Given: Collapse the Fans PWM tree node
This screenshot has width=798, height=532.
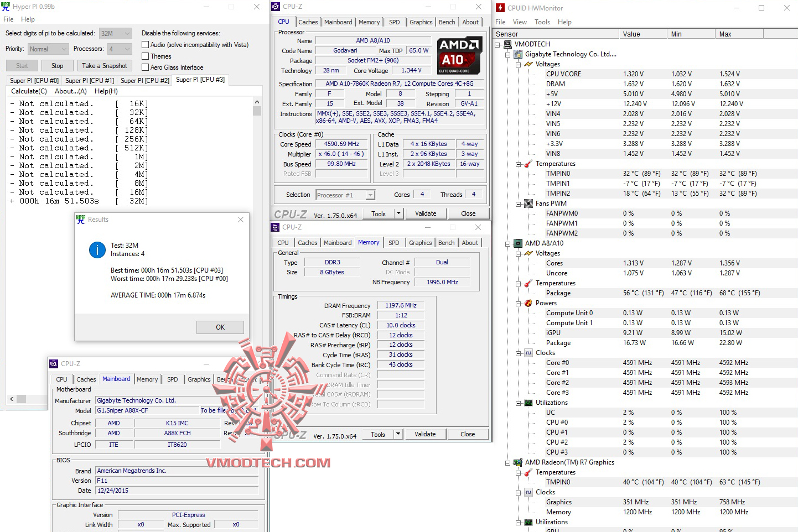Looking at the screenshot, I should tap(519, 204).
